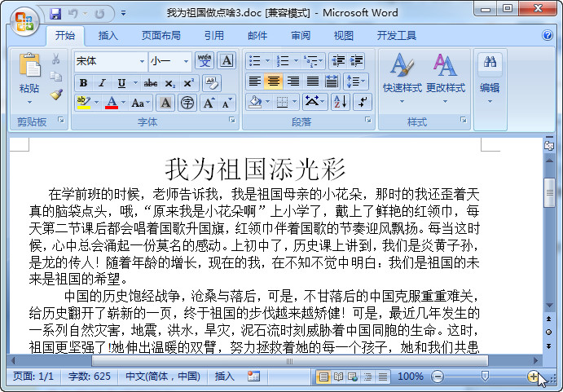Click word count 字数: 625 in status bar
The height and width of the screenshot is (392, 563).
click(x=90, y=377)
